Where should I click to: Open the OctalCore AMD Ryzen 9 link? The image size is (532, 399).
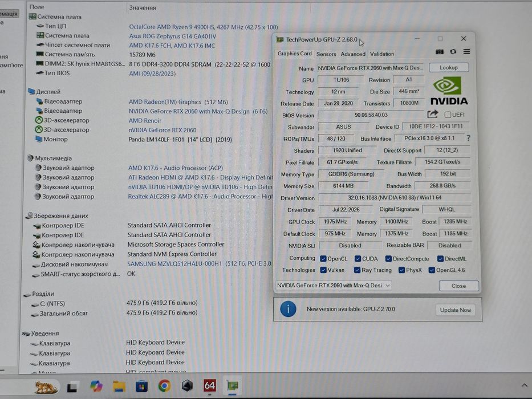coord(203,27)
